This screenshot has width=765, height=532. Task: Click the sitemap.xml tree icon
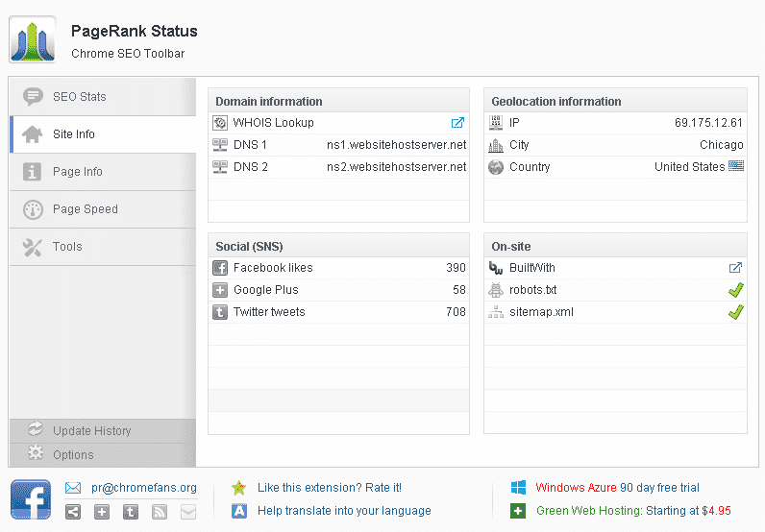(496, 312)
